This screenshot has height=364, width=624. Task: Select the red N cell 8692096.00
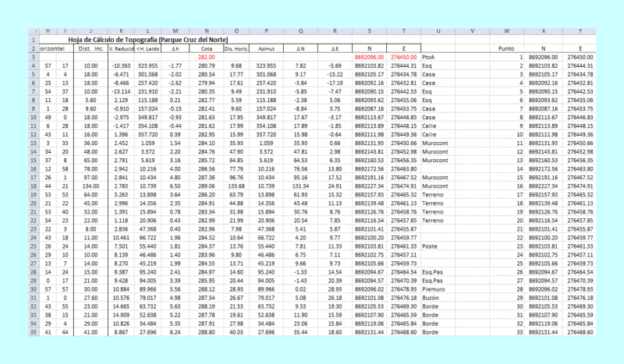369,57
